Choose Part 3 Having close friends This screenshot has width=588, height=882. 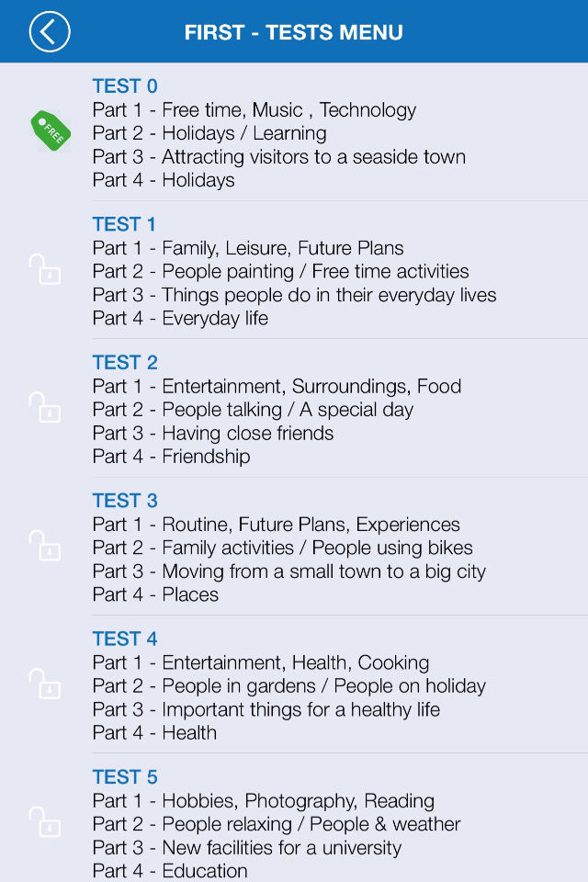pyautogui.click(x=213, y=433)
